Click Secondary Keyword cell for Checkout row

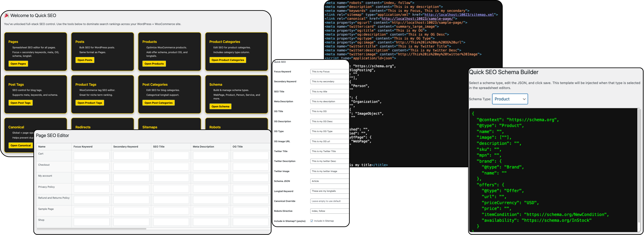(131, 167)
